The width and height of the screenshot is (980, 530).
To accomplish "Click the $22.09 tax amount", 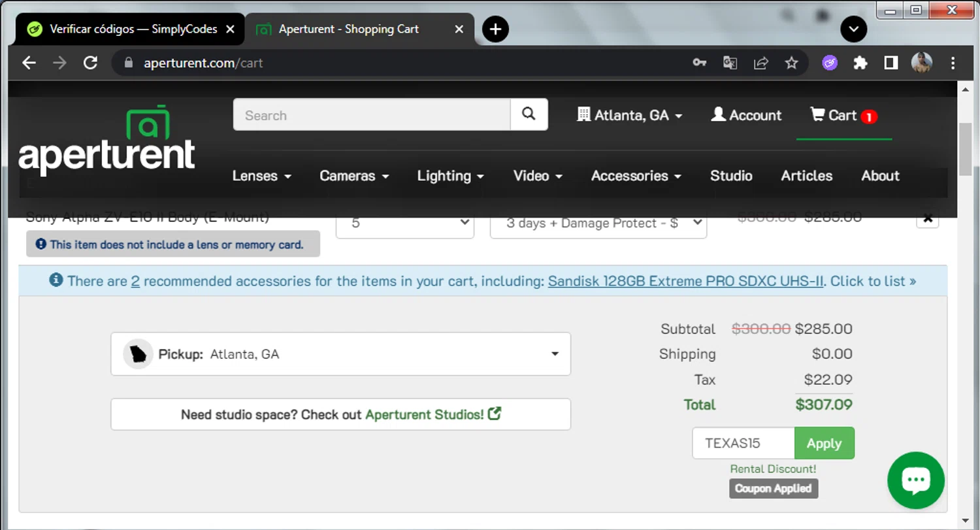I will pos(828,380).
